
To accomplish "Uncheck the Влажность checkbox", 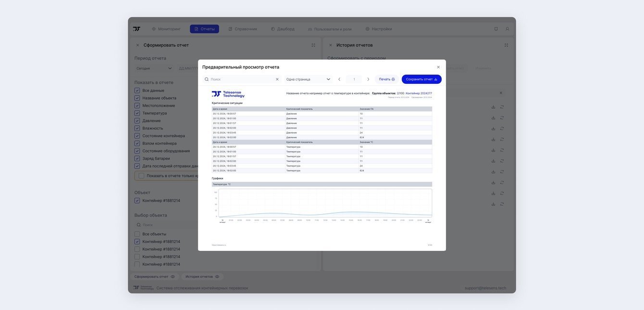I will 137,128.
